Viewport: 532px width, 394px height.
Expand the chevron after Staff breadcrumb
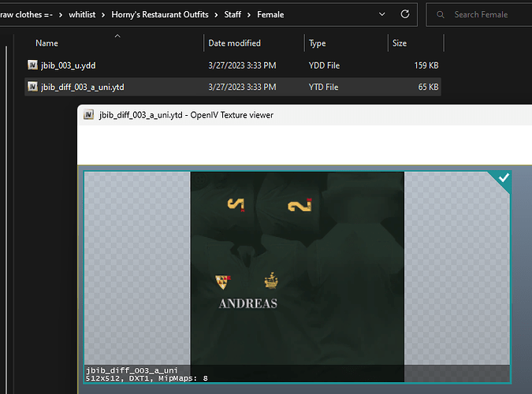tap(249, 15)
